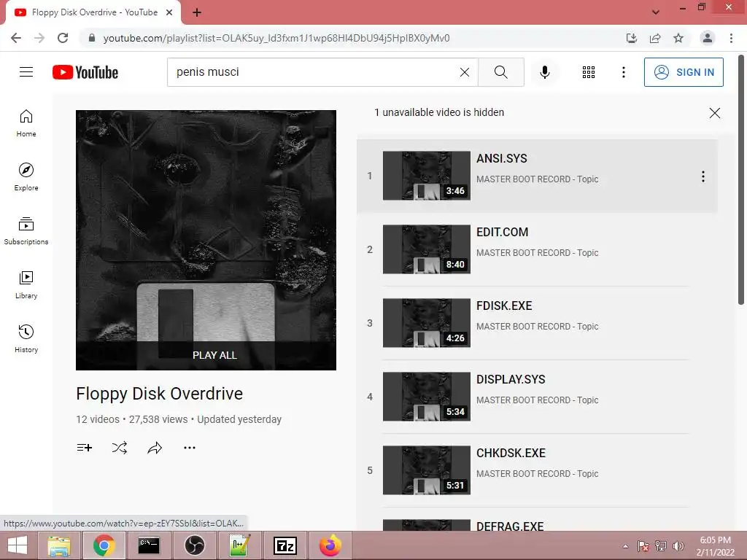Open Chrome's three-dot menu
Screen dimensions: 747x560
731,38
